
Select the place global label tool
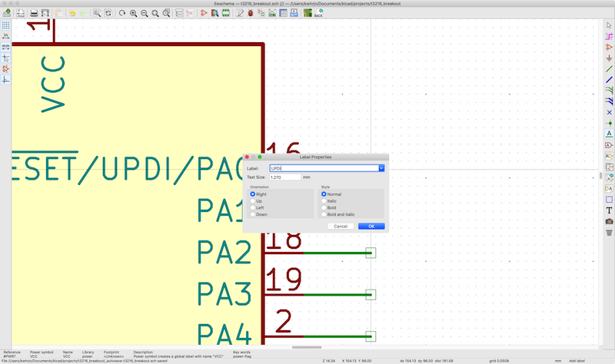click(609, 145)
